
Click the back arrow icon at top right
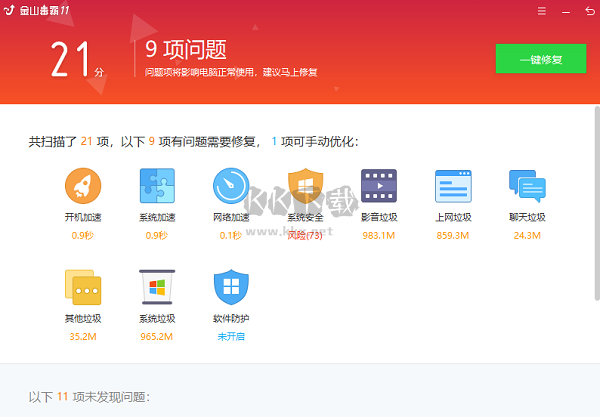point(590,11)
